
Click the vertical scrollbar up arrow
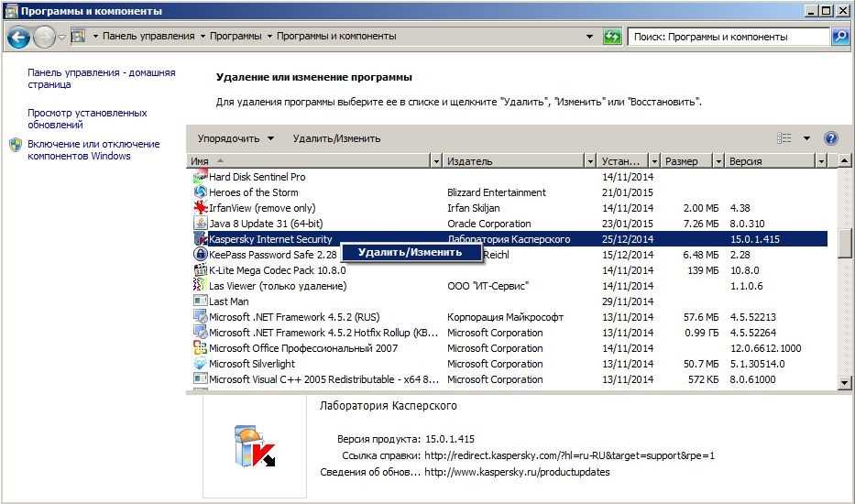(x=844, y=161)
